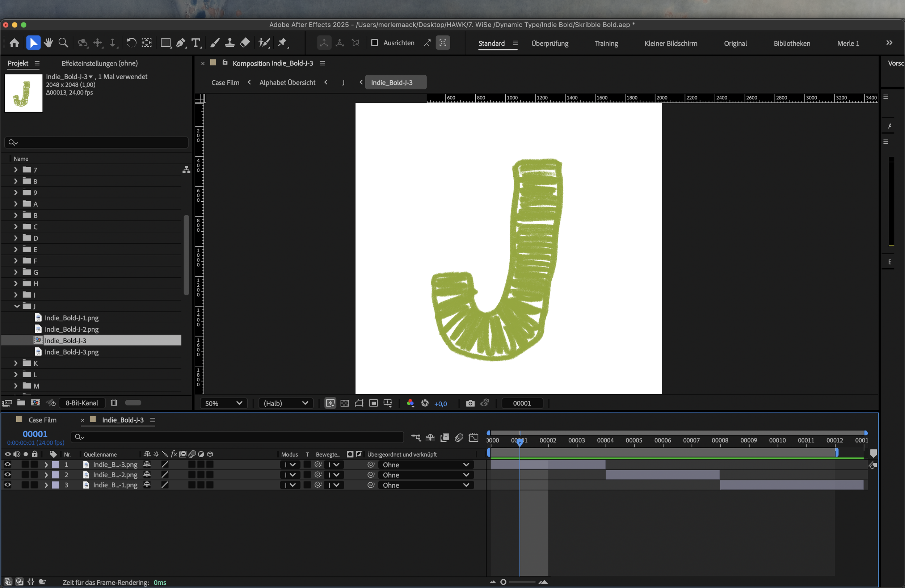Viewport: 905px width, 588px height.
Task: Select the Puppet Pin tool
Action: [x=282, y=43]
